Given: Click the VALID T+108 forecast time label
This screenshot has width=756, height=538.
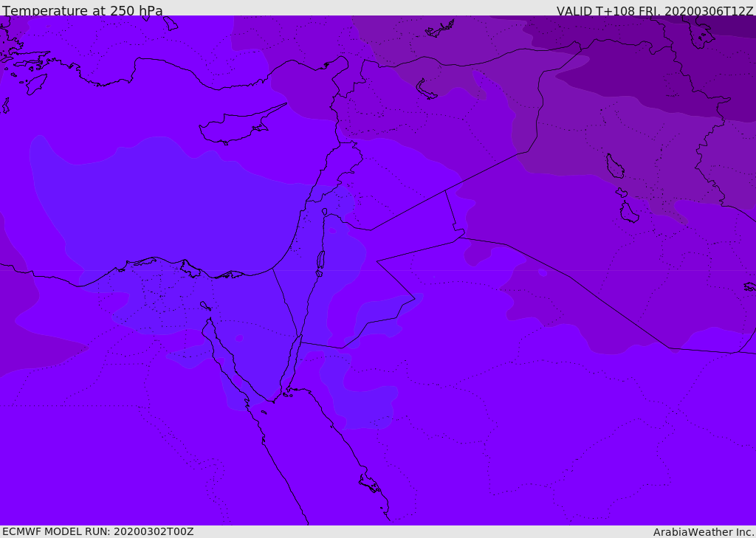Looking at the screenshot, I should pyautogui.click(x=655, y=11).
